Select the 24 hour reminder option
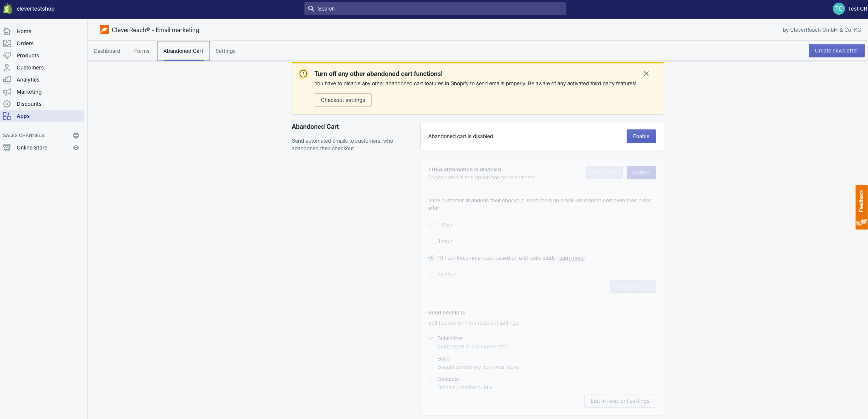 click(431, 274)
